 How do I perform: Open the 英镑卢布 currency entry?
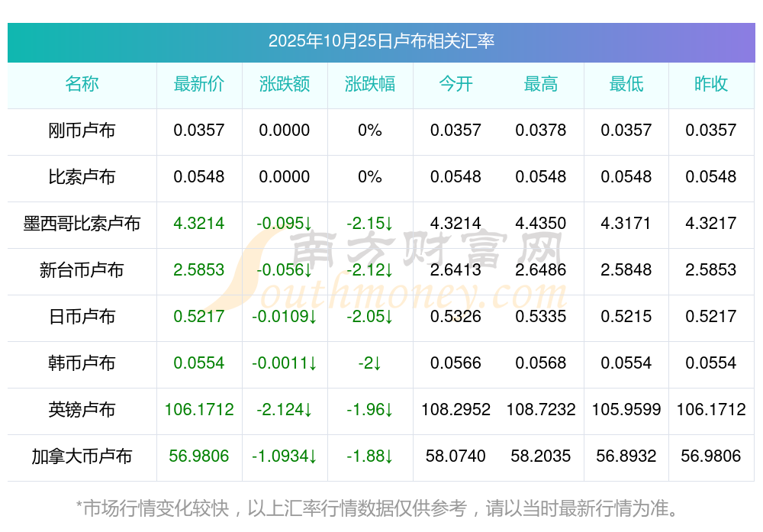point(82,410)
